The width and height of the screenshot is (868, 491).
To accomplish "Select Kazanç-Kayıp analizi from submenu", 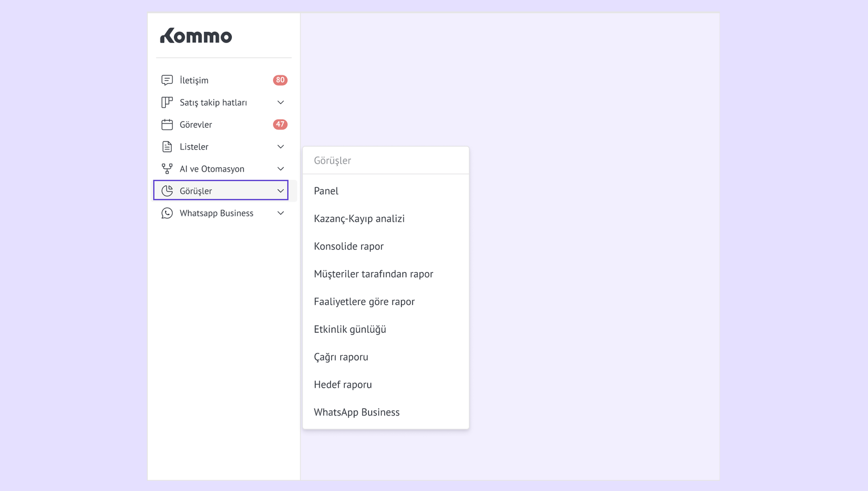I will (359, 218).
